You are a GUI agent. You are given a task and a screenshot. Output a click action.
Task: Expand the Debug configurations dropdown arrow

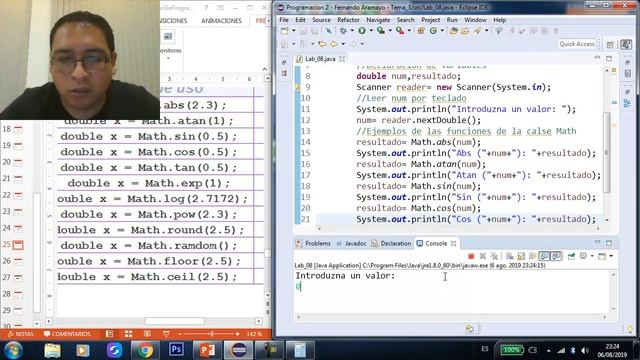click(x=351, y=31)
